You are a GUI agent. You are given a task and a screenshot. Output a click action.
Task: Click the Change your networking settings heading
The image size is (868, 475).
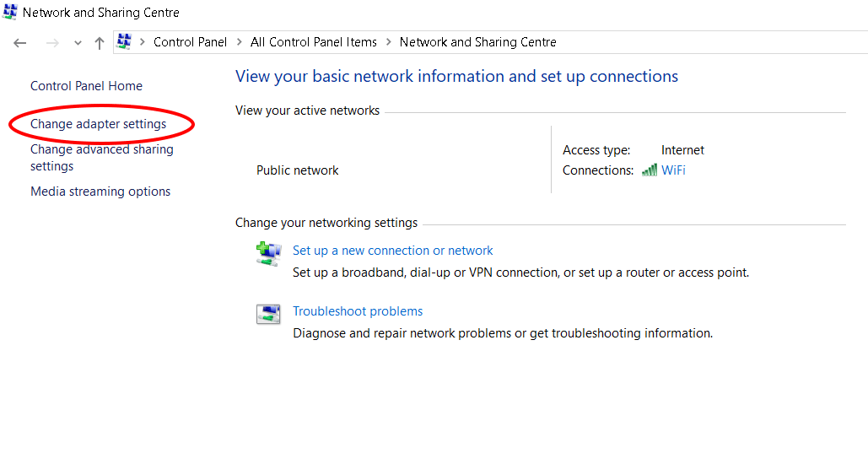coord(326,223)
